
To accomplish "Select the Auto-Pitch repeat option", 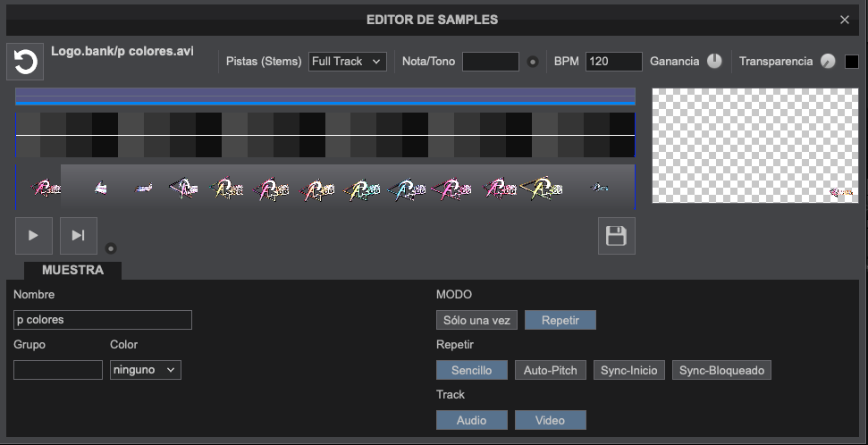I will click(551, 370).
